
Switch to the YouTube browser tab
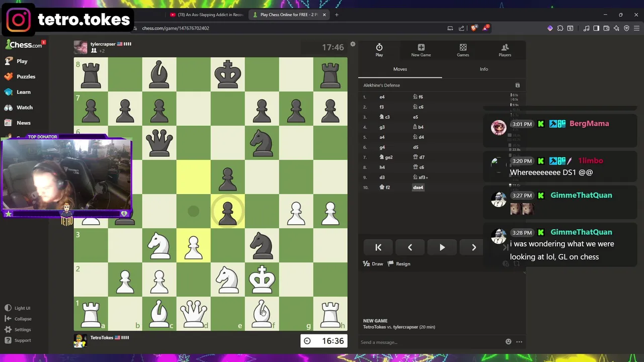[206, 15]
